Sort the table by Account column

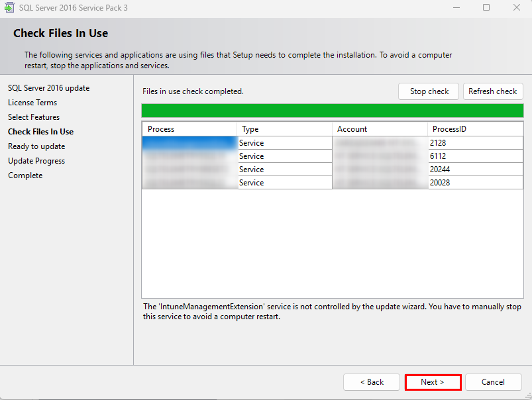[380, 129]
